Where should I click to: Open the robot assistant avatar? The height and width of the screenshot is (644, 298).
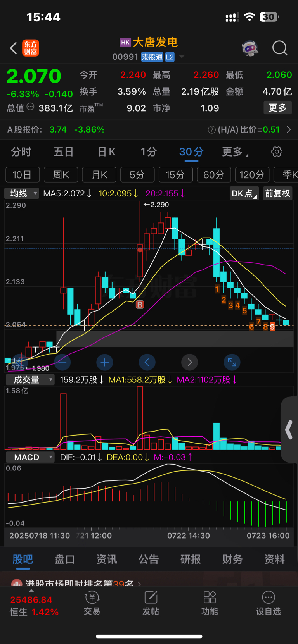[x=250, y=48]
